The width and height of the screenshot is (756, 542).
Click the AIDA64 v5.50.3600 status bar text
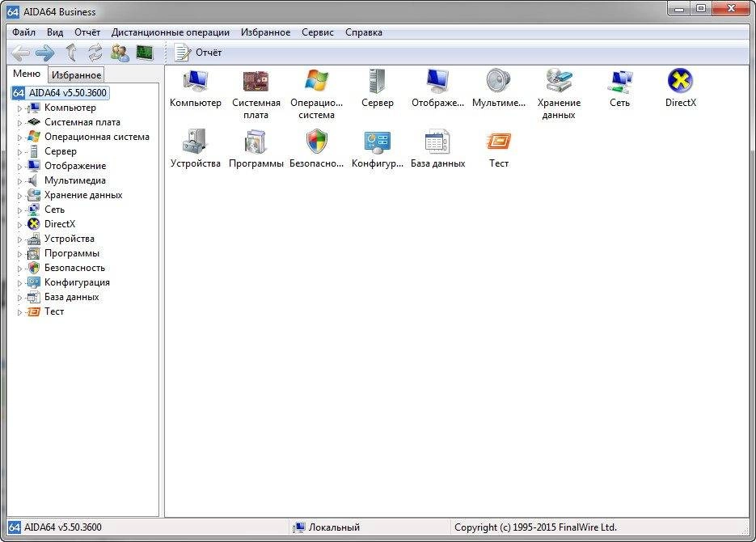(x=63, y=527)
